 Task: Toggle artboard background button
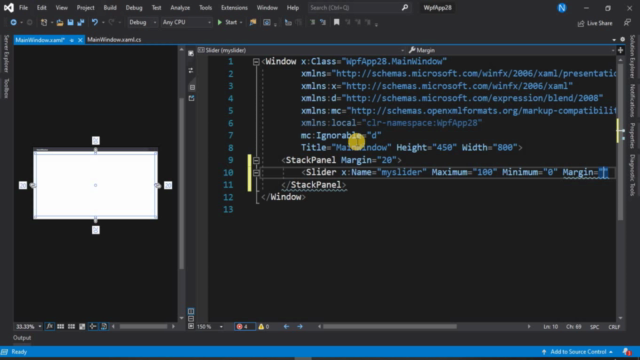point(82,326)
